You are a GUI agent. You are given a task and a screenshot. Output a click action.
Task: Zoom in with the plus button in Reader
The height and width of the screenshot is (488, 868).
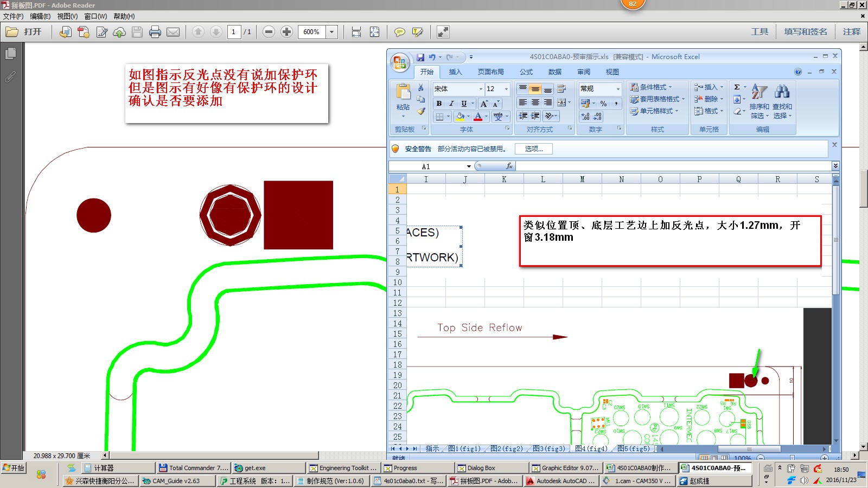(x=286, y=32)
